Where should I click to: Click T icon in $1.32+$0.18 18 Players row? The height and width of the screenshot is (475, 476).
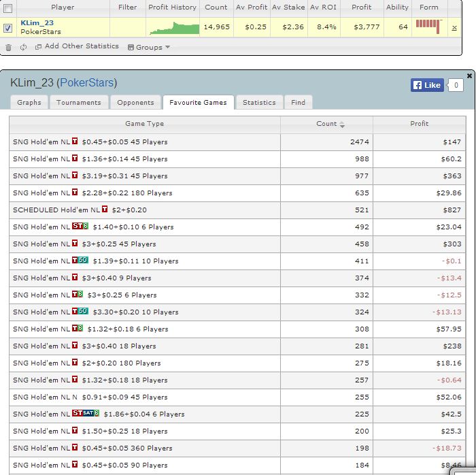pyautogui.click(x=75, y=379)
